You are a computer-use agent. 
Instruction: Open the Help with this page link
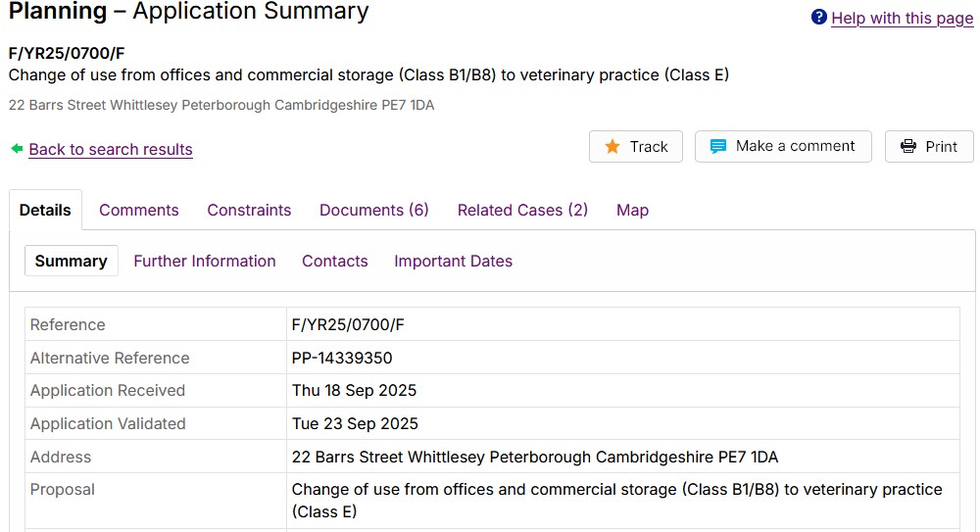pos(902,18)
